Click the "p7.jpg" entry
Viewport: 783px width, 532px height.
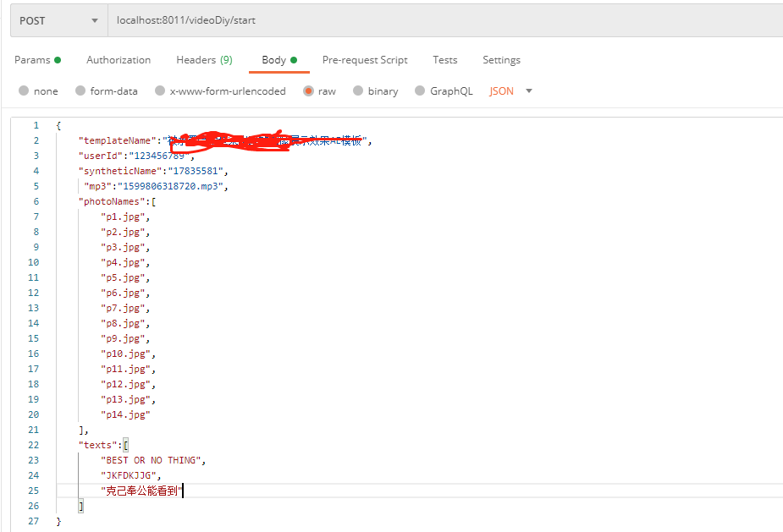[123, 308]
